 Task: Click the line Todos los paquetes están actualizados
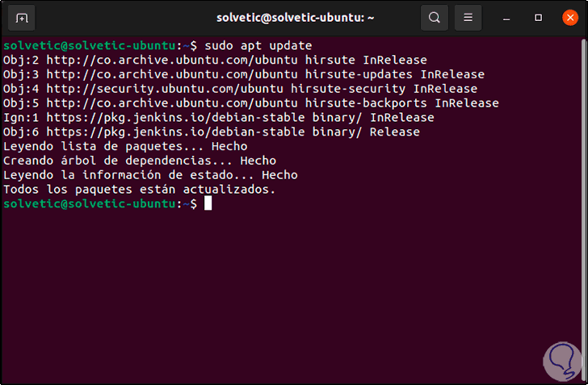point(139,190)
